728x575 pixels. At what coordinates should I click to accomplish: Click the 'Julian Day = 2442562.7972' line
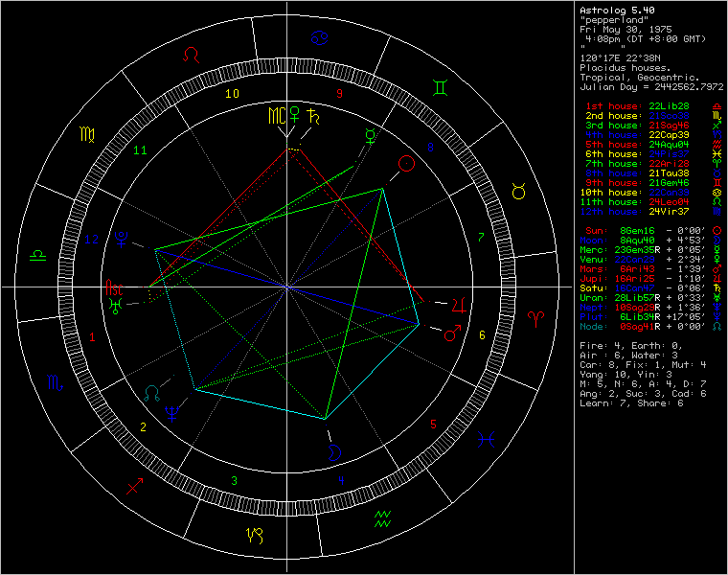(651, 87)
